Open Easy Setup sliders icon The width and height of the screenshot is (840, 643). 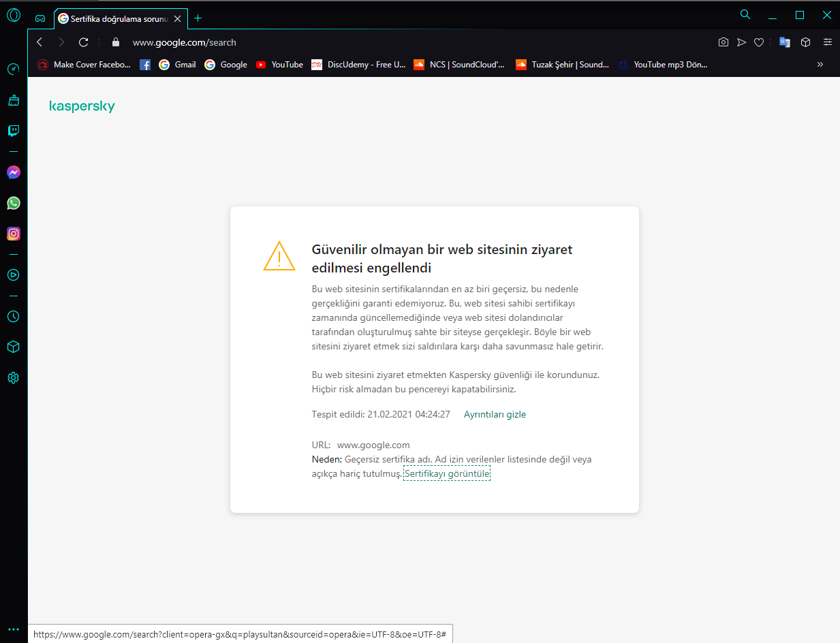click(828, 42)
